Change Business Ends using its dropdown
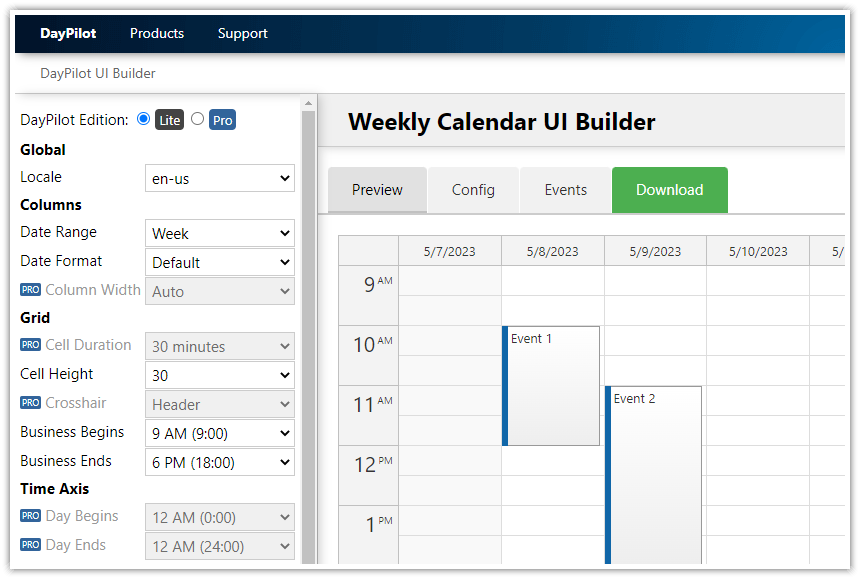860x579 pixels. click(x=219, y=461)
